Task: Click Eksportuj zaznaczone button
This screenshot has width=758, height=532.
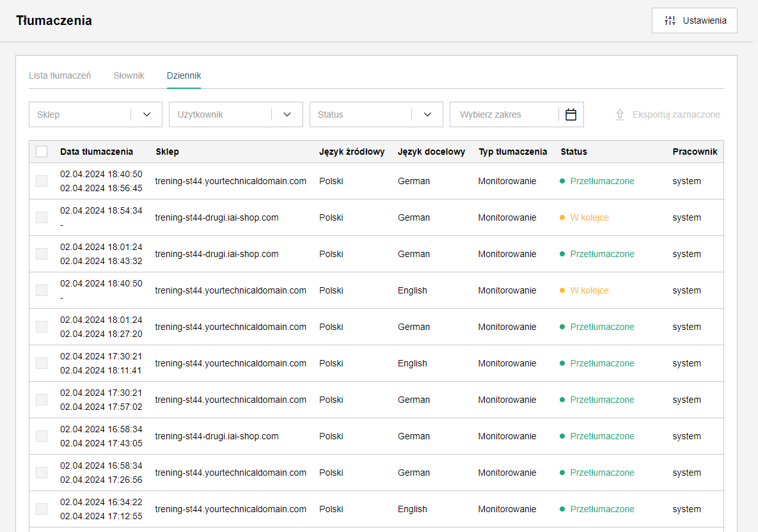Action: point(668,114)
